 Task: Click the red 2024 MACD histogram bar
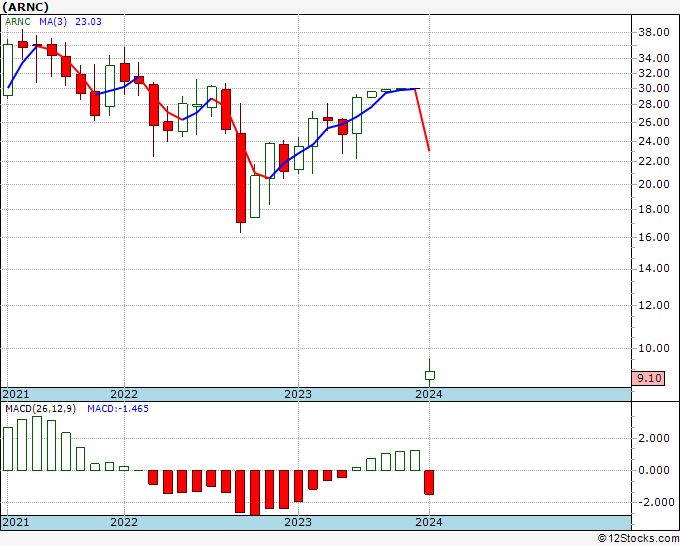[429, 482]
